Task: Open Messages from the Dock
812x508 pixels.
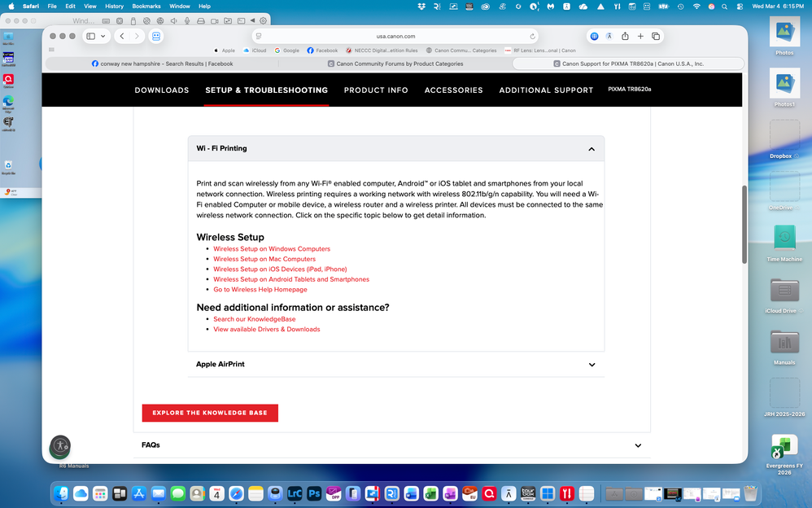Action: [177, 493]
